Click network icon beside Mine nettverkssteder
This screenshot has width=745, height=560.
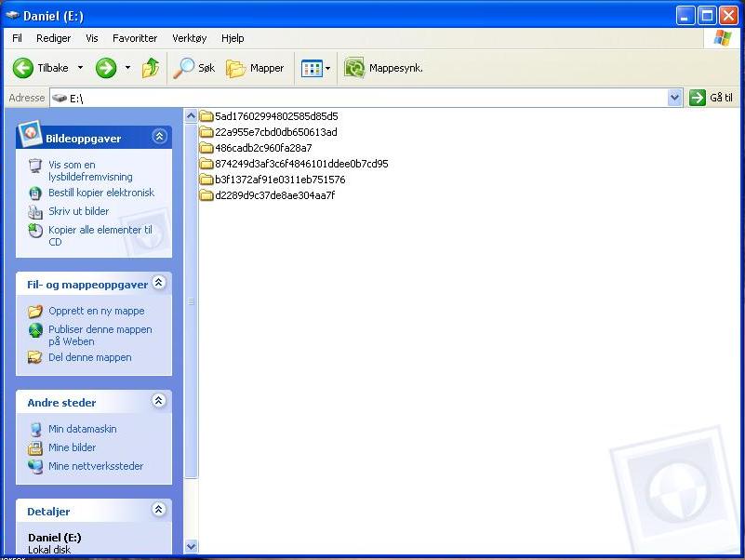click(x=35, y=466)
